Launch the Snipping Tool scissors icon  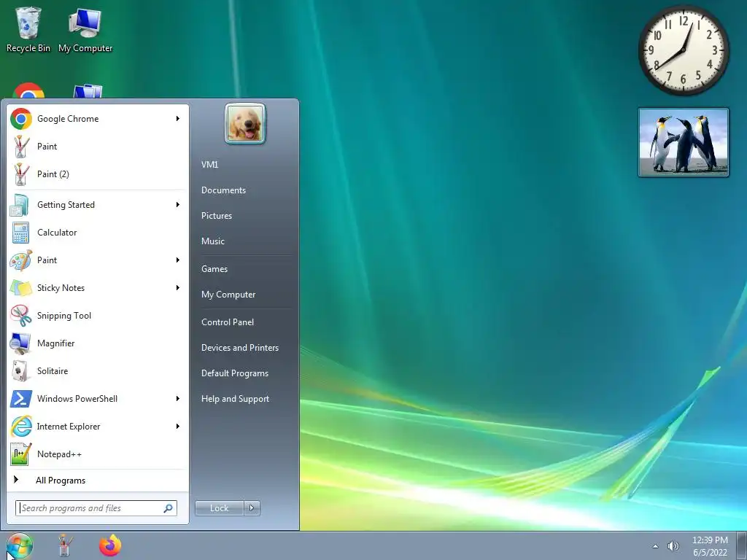coord(20,315)
